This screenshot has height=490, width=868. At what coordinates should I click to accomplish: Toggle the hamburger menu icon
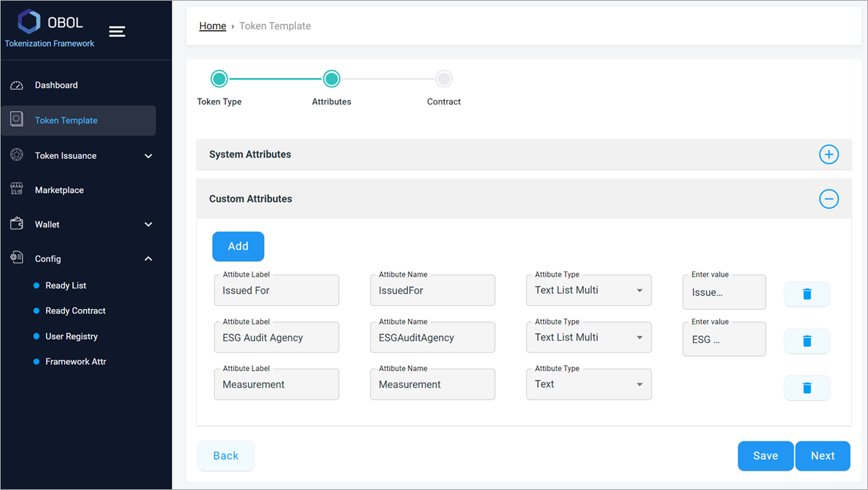pyautogui.click(x=117, y=32)
